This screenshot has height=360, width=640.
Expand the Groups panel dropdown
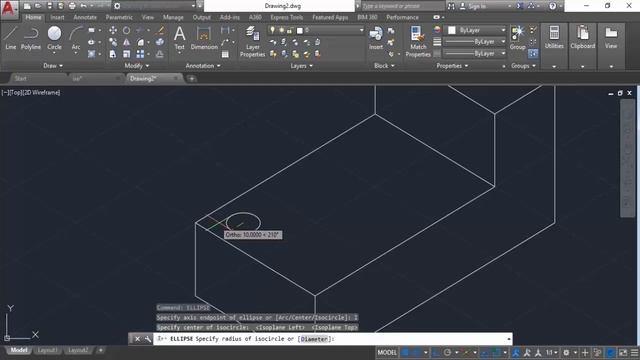pyautogui.click(x=523, y=66)
